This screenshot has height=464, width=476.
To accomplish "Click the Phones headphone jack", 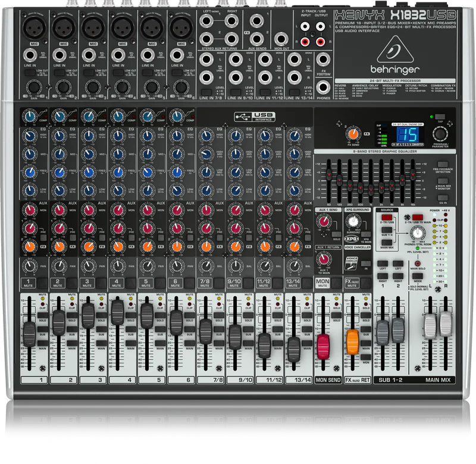I will [323, 87].
